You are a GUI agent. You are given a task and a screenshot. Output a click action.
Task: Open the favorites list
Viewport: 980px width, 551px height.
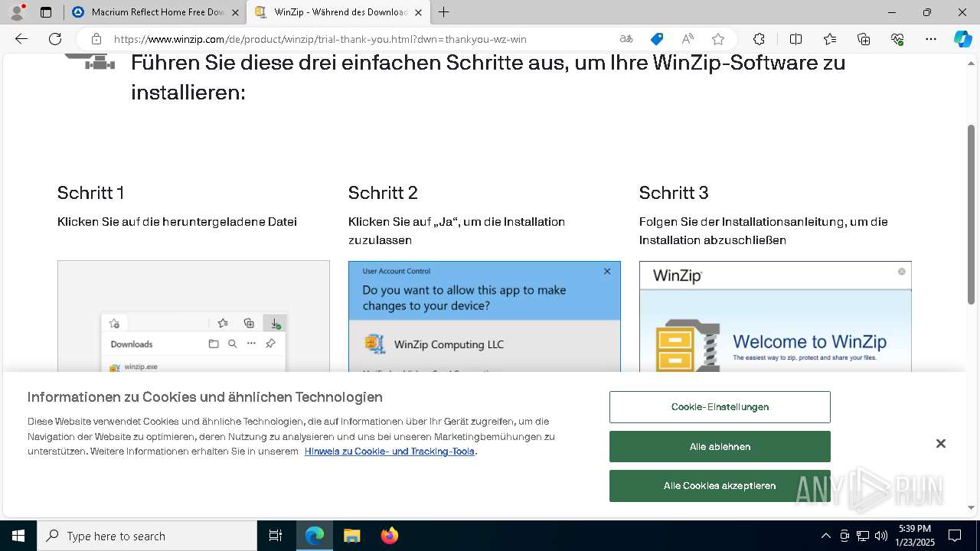click(830, 39)
